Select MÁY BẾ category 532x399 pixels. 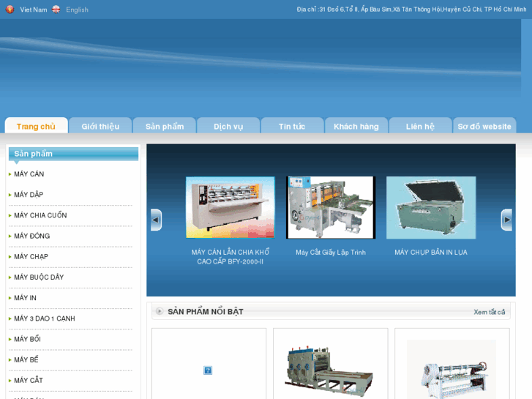pyautogui.click(x=26, y=359)
